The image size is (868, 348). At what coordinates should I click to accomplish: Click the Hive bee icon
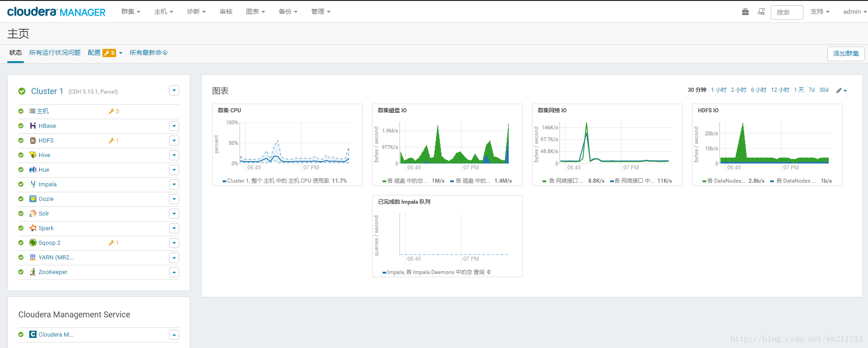(x=33, y=155)
